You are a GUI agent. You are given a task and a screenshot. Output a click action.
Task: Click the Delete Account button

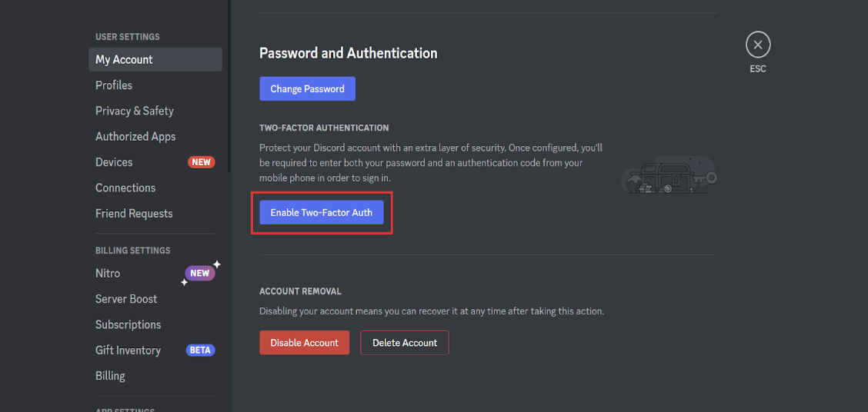[405, 343]
